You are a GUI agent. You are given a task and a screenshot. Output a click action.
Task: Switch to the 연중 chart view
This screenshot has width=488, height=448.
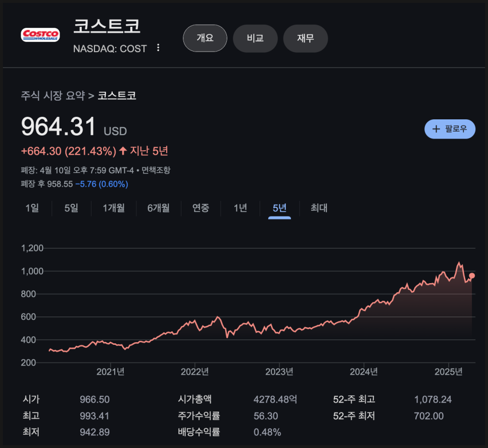201,208
